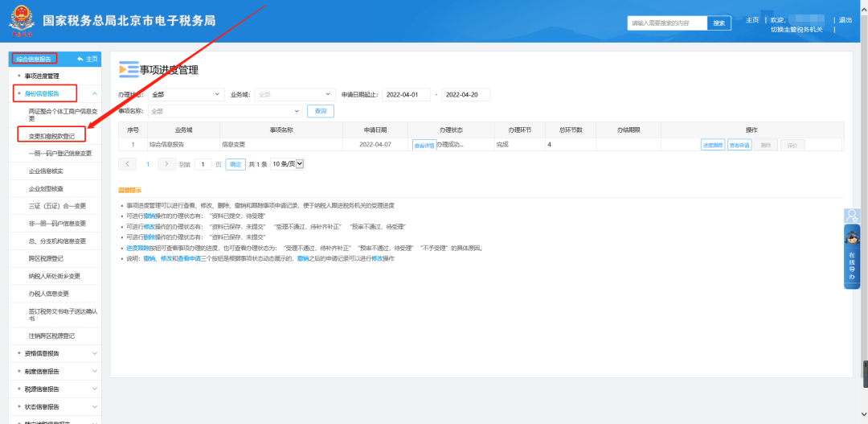Click start date field 2022-04-01
The height and width of the screenshot is (424, 868).
point(406,95)
